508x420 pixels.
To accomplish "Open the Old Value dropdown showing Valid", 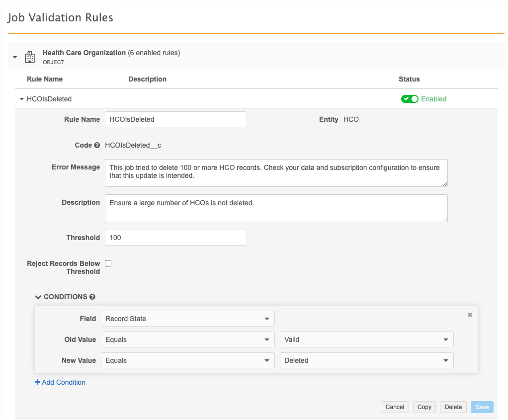I will pyautogui.click(x=366, y=339).
